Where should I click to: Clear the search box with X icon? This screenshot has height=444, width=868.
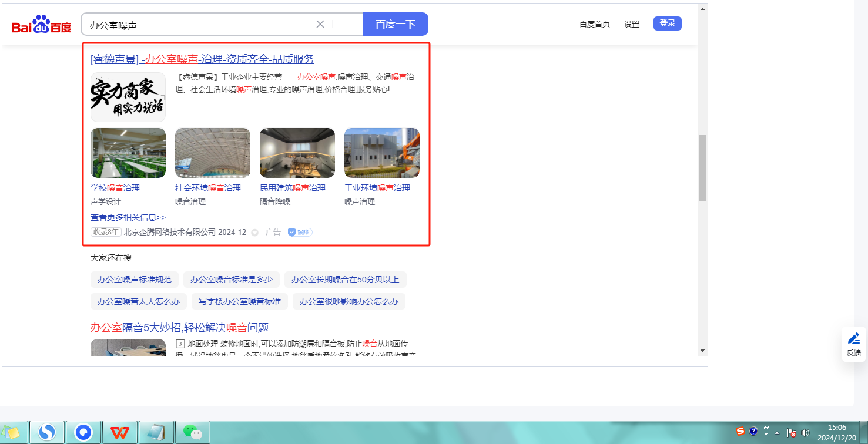pyautogui.click(x=320, y=24)
